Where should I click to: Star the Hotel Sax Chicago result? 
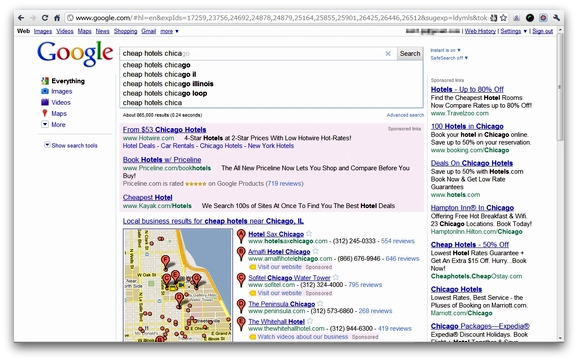(x=309, y=233)
